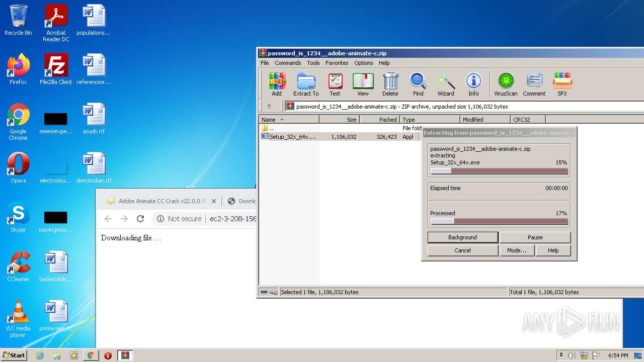
Task: Go up one level arrow in WinRAR
Action: (x=269, y=106)
